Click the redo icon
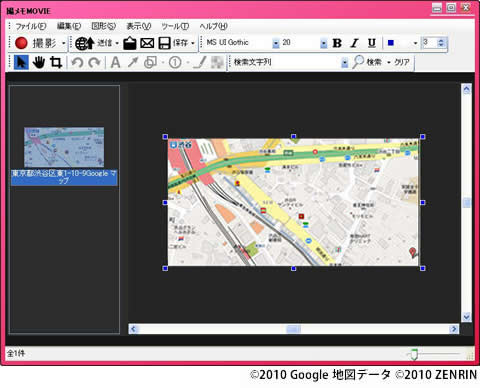Viewport: 480px width, 388px height. point(94,62)
